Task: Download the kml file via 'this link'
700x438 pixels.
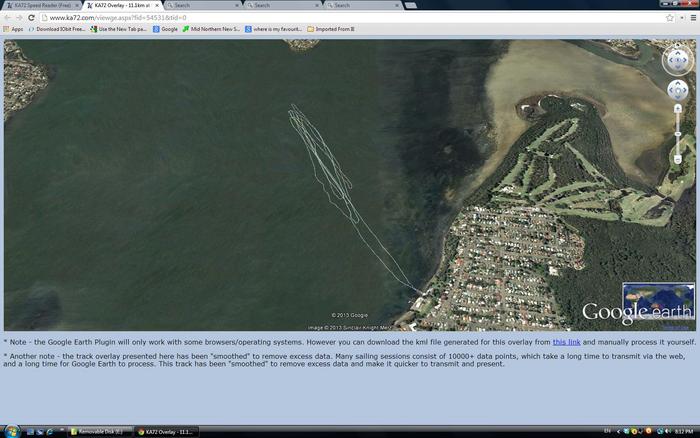Action: (566, 342)
